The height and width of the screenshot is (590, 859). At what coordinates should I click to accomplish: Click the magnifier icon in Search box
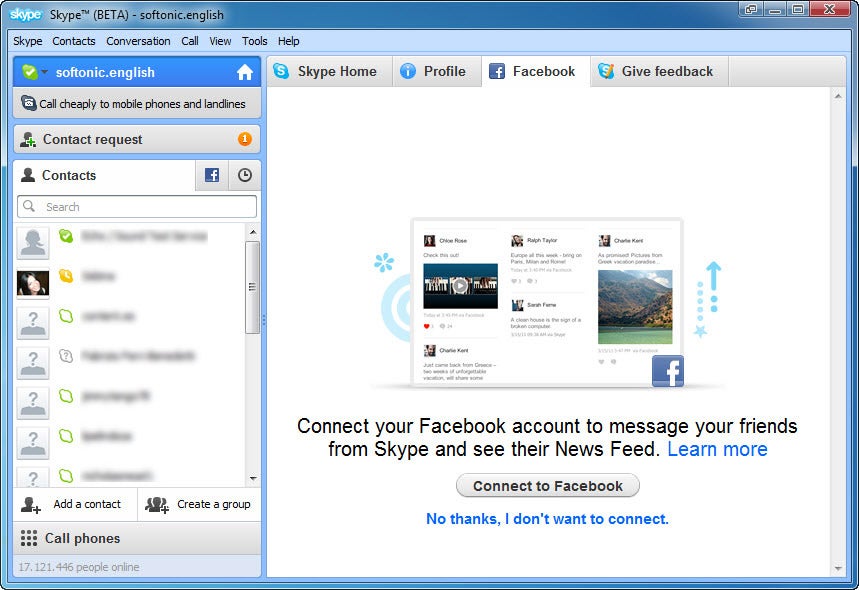click(29, 206)
